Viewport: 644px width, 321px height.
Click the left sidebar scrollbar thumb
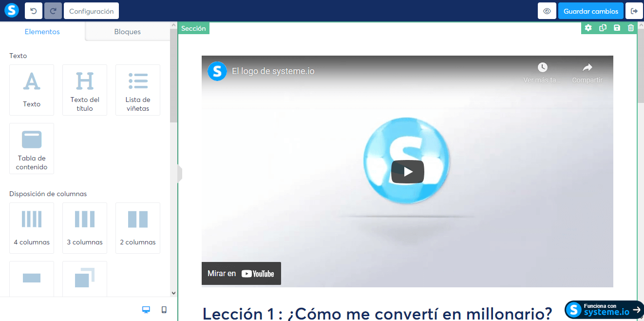(x=174, y=76)
